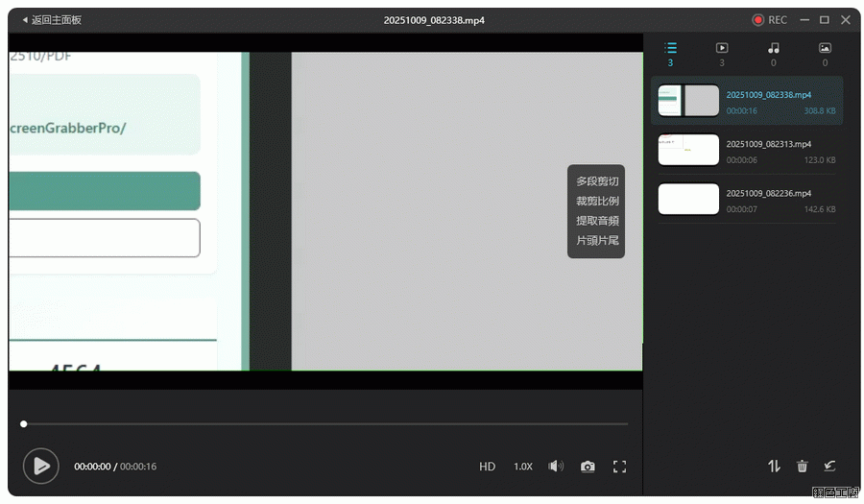Choose 提取音頻 menu option
The width and height of the screenshot is (864, 504).
[x=597, y=221]
